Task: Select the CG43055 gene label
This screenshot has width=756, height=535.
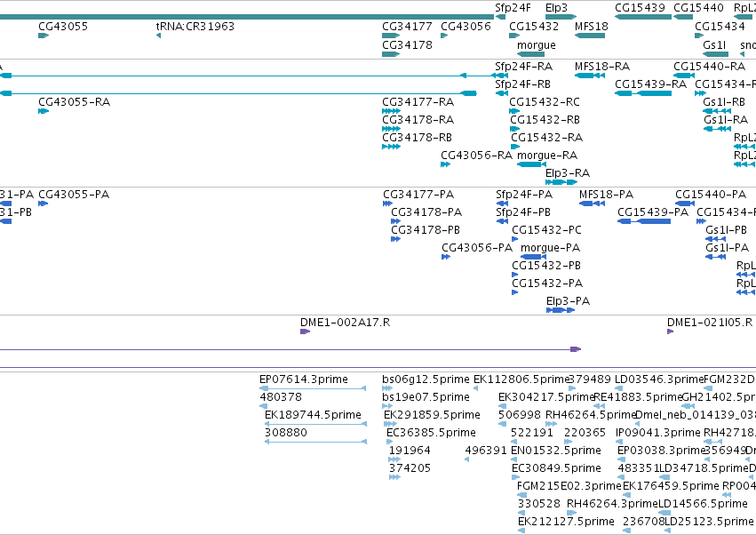Action: (x=63, y=27)
